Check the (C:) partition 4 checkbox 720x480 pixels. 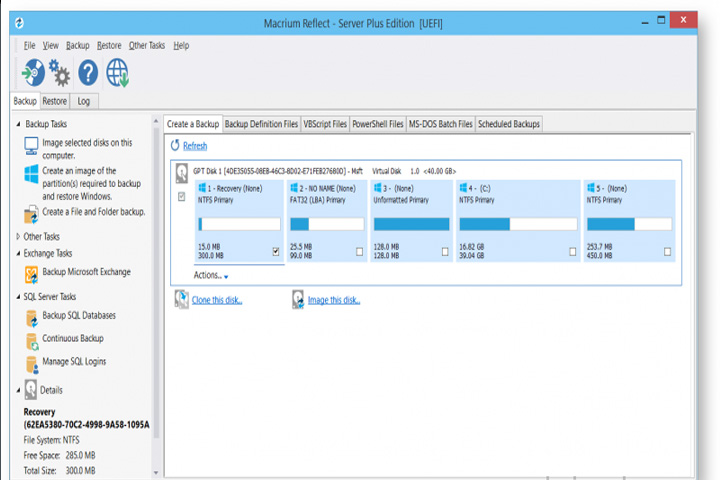coord(573,251)
